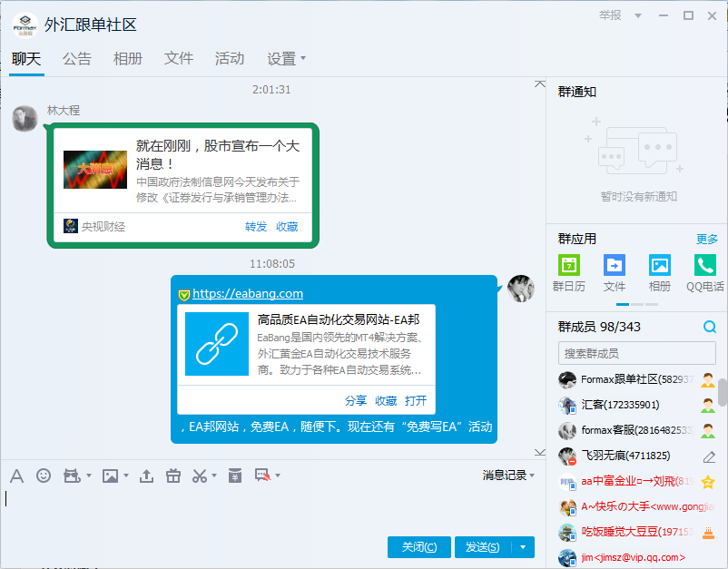Click the link chain icon thumbnail
The image size is (728, 569).
click(x=217, y=344)
